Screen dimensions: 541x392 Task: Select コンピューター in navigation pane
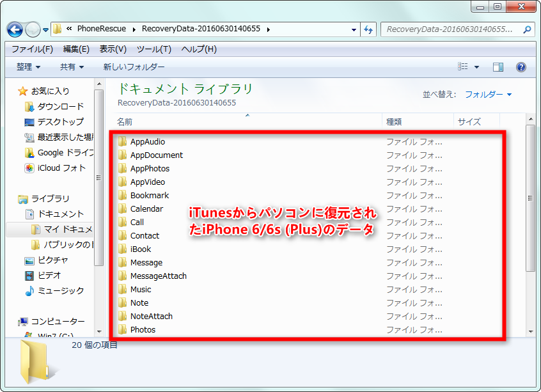pos(58,322)
